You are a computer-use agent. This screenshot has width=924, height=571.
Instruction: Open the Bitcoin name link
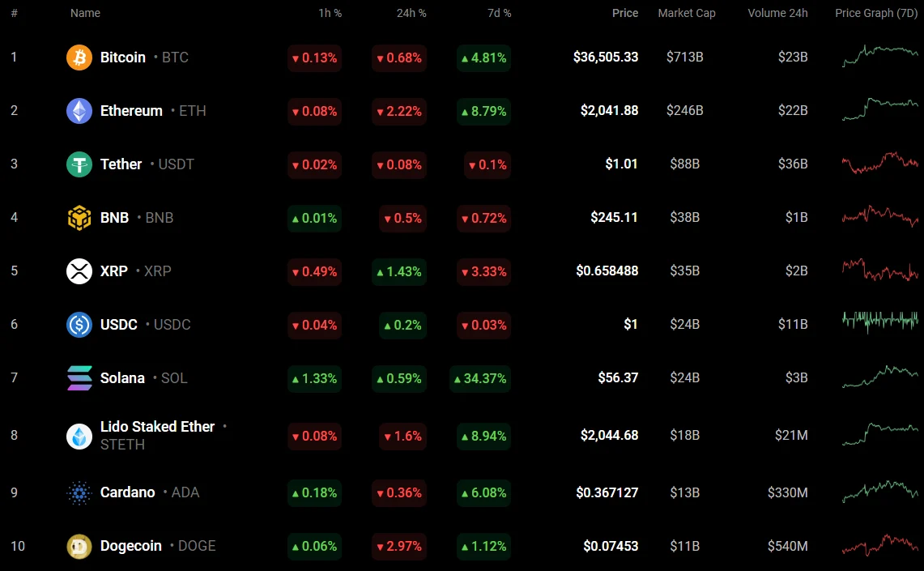(123, 58)
